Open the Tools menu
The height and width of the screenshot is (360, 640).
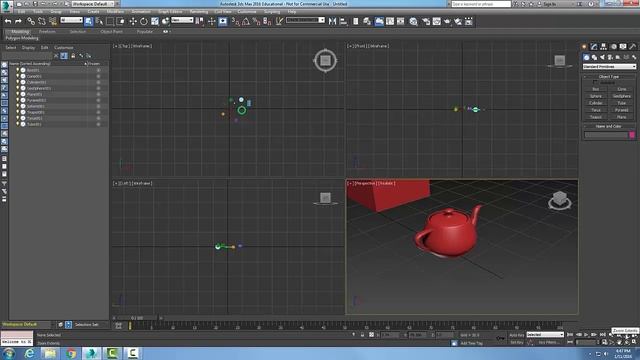click(38, 11)
